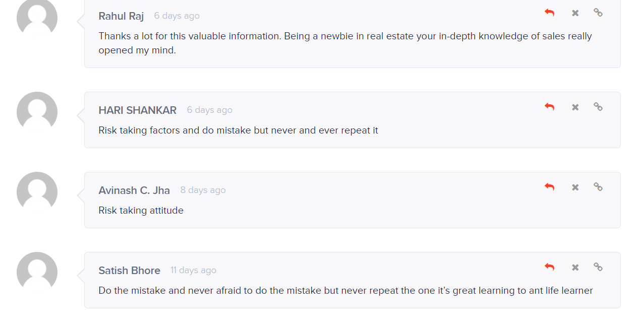Select Satish Bhore's avatar image

coord(37,272)
